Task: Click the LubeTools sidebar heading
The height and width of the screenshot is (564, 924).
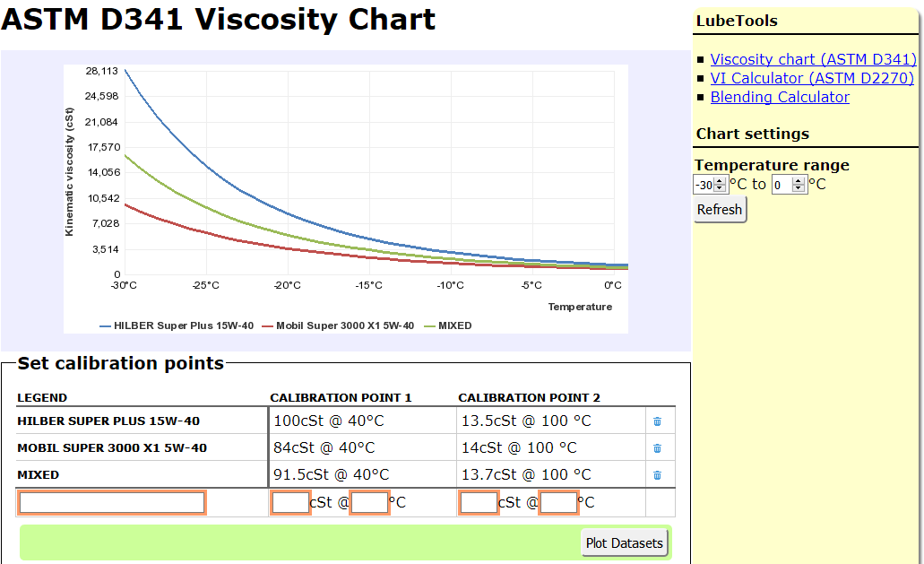Action: click(737, 22)
